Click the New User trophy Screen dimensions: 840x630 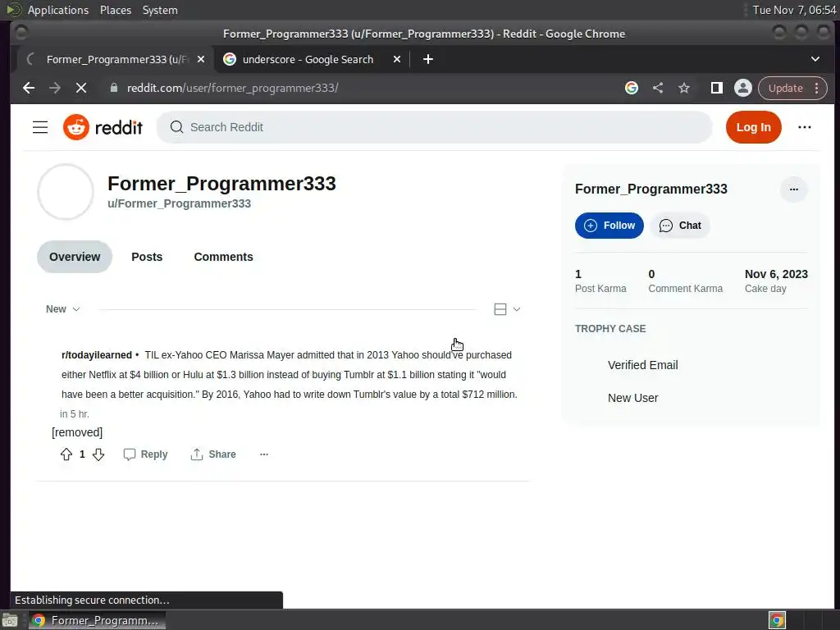pyautogui.click(x=632, y=398)
